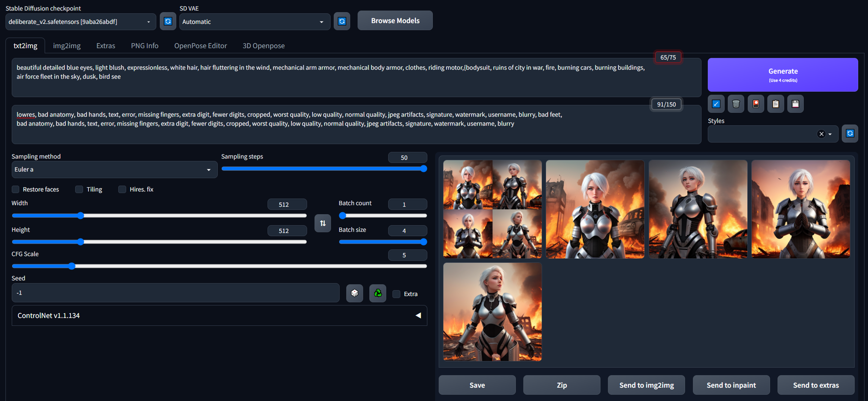The height and width of the screenshot is (401, 868).
Task: Open the Sampling method dropdown
Action: [115, 170]
